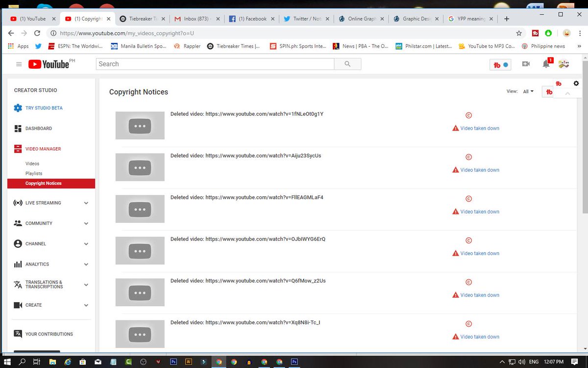The image size is (588, 368).
Task: Click the Try Studio Beta gear icon
Action: coord(18,108)
